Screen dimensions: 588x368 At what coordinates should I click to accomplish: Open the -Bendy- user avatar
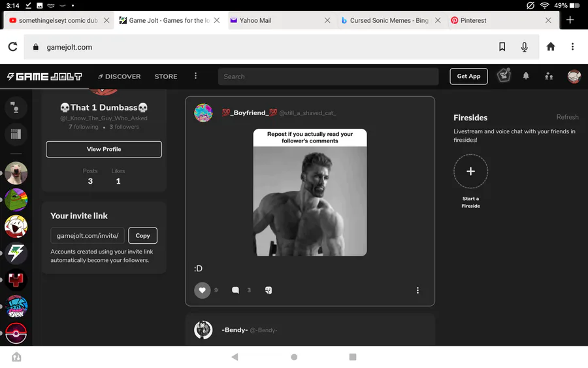point(203,329)
